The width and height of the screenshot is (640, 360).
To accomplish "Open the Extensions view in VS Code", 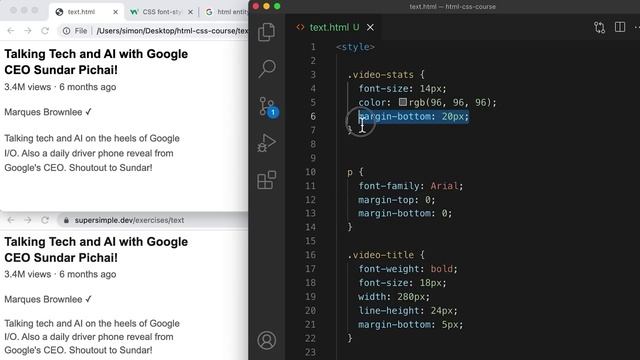I will click(x=267, y=180).
